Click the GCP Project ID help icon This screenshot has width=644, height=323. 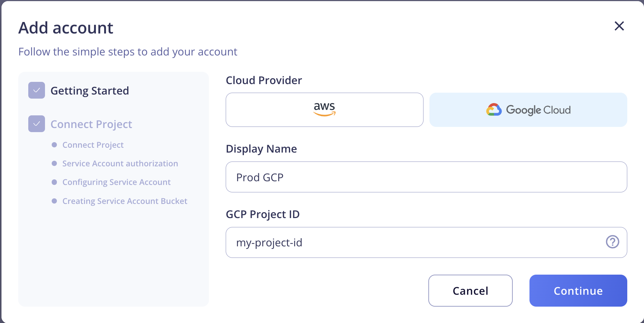612,242
